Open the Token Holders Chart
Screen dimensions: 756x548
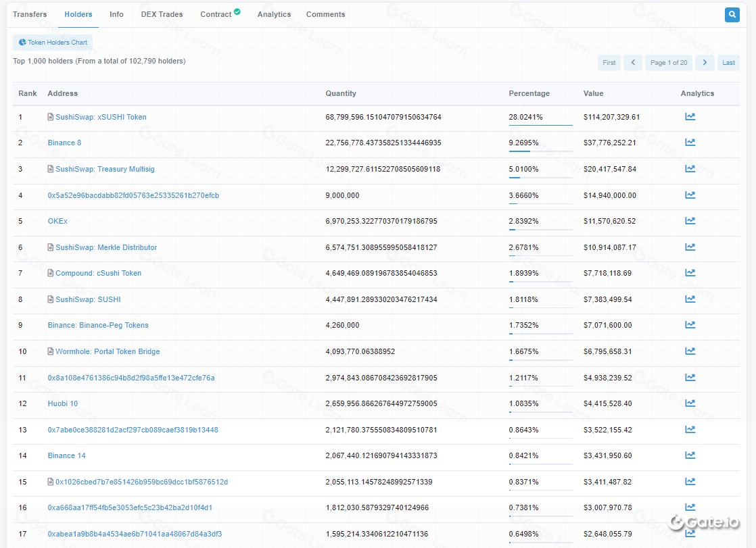[53, 43]
